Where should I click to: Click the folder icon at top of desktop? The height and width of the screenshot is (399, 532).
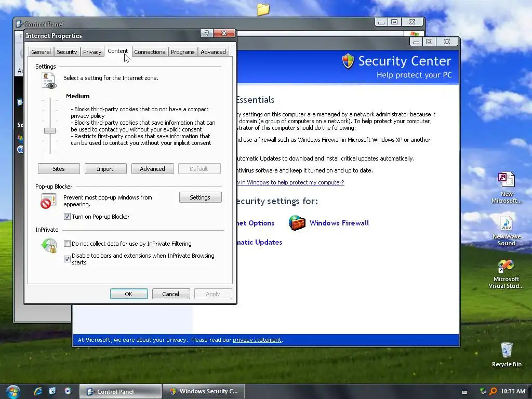[263, 9]
